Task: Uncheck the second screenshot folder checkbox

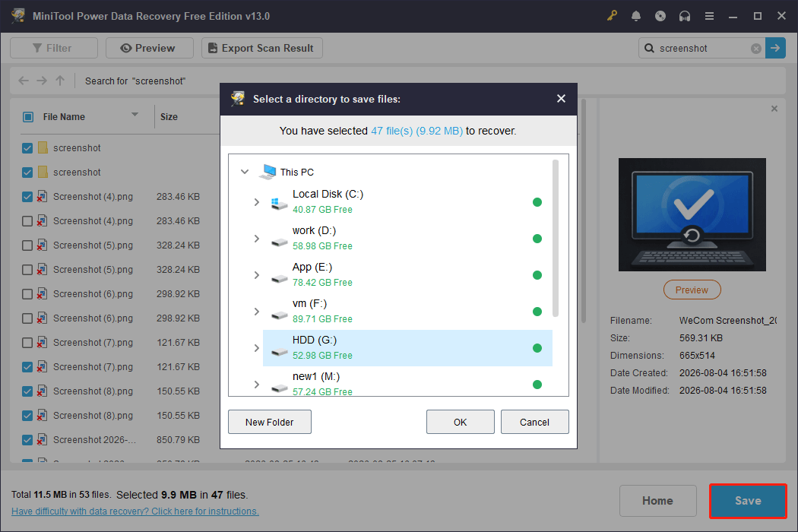Action: pyautogui.click(x=27, y=173)
